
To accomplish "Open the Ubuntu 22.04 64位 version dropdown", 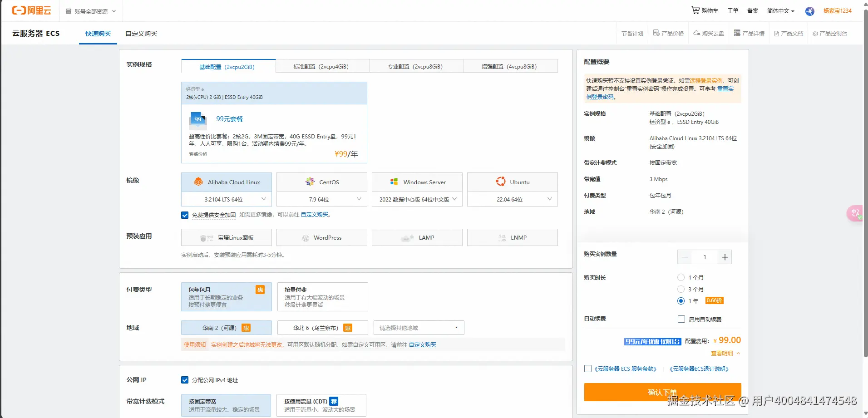I will pos(513,199).
